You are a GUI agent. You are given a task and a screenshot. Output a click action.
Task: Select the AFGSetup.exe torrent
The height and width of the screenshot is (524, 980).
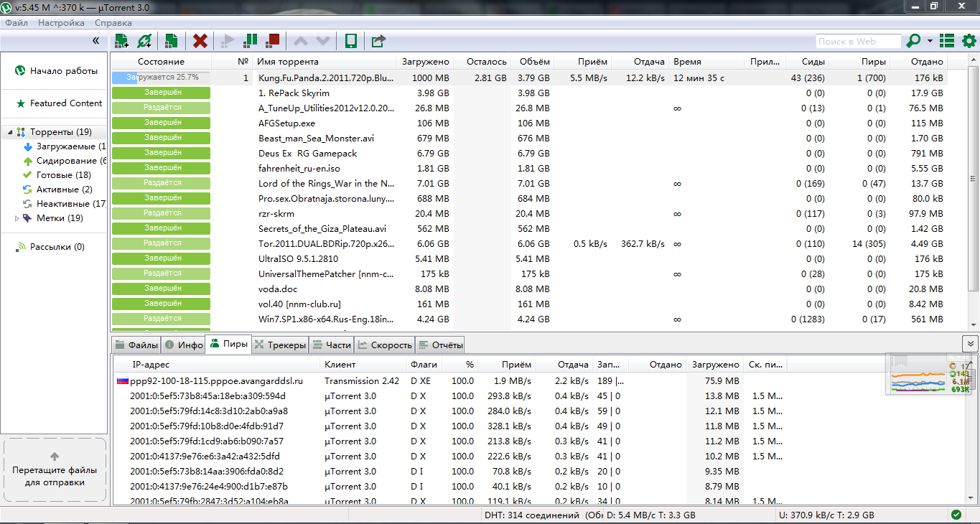(528, 123)
